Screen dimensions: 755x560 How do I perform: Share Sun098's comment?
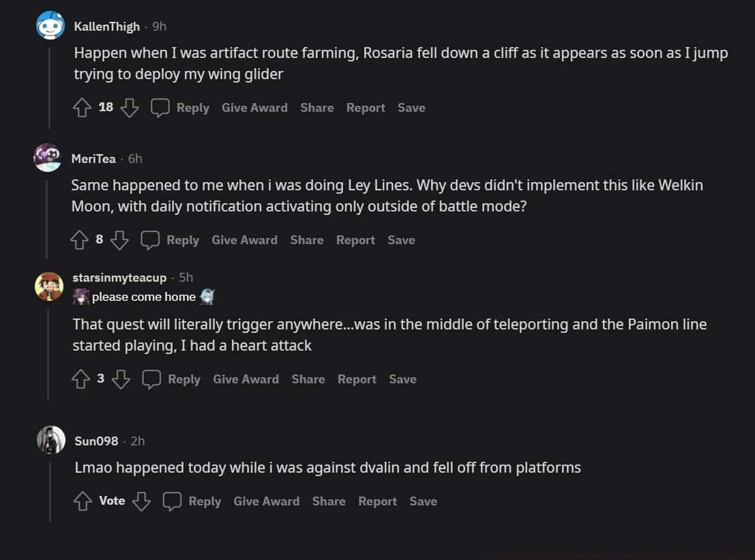click(x=328, y=501)
